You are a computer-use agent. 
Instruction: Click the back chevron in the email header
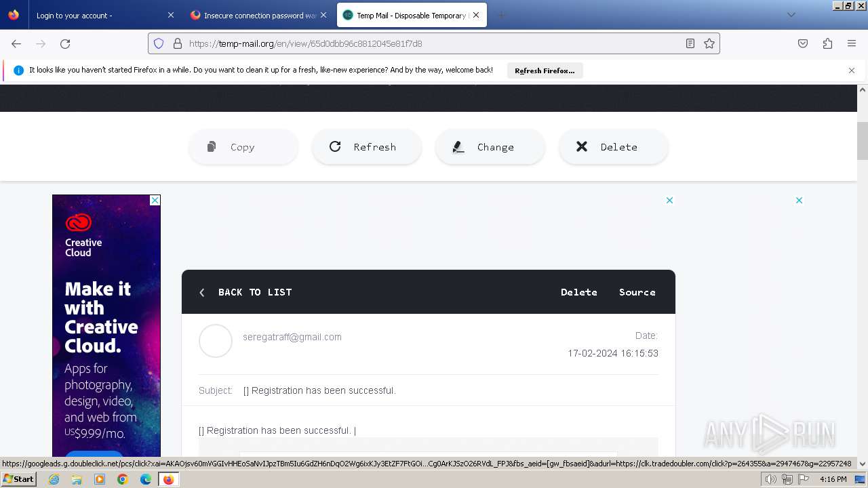(202, 292)
